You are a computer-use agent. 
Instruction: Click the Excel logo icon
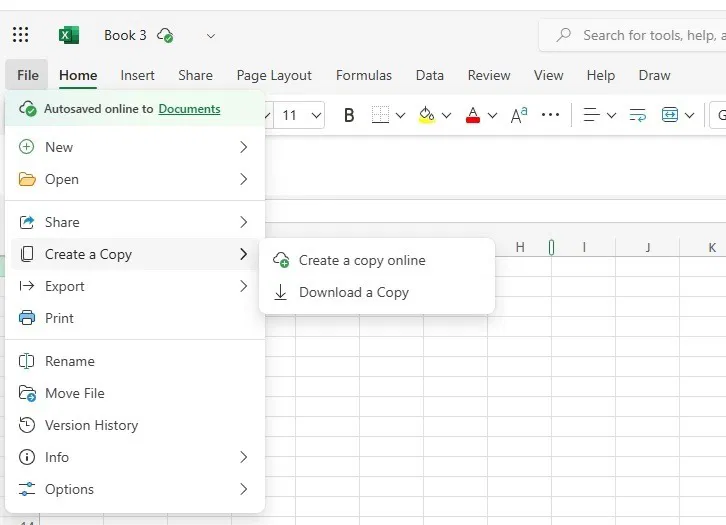(69, 35)
